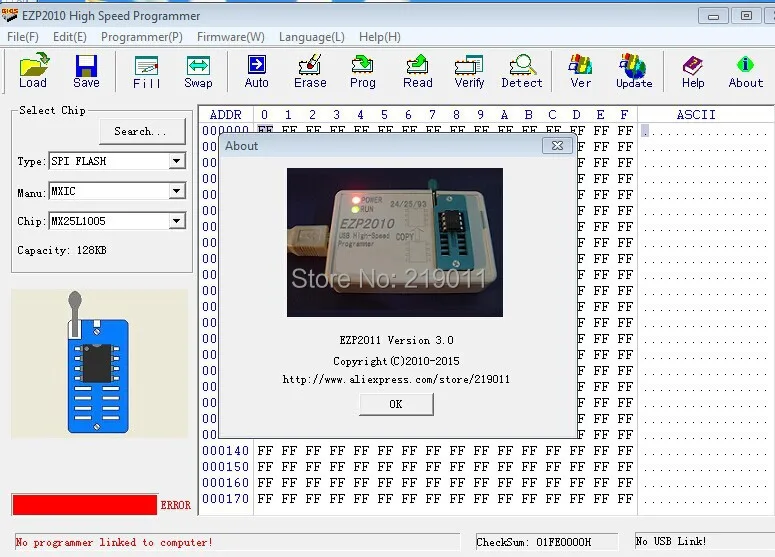The image size is (775, 557).
Task: Click the Ver version icon
Action: pos(580,71)
